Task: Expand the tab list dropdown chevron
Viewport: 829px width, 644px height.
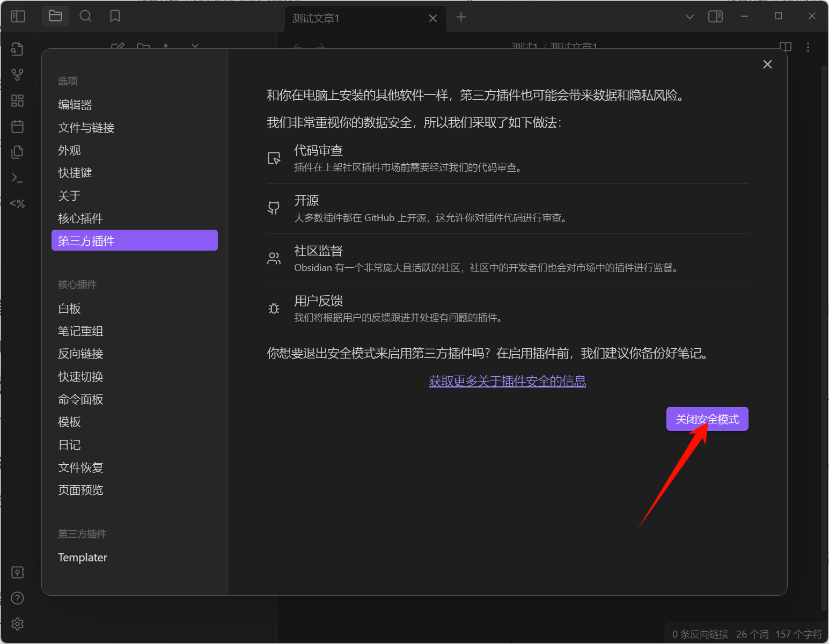Action: [x=689, y=17]
